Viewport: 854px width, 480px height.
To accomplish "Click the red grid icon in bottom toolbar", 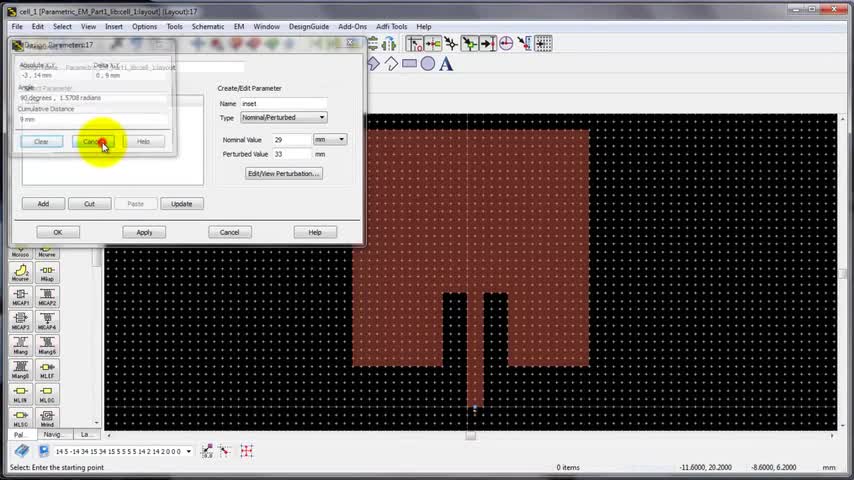I will (247, 451).
